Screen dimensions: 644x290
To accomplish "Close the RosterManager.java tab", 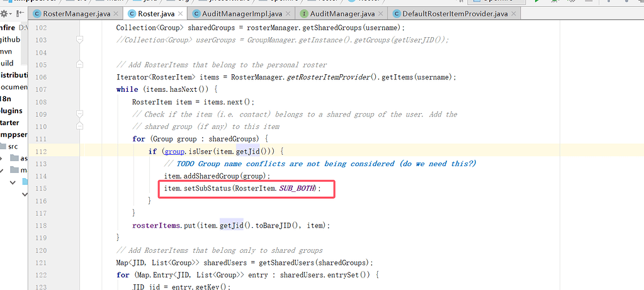I will [x=114, y=13].
